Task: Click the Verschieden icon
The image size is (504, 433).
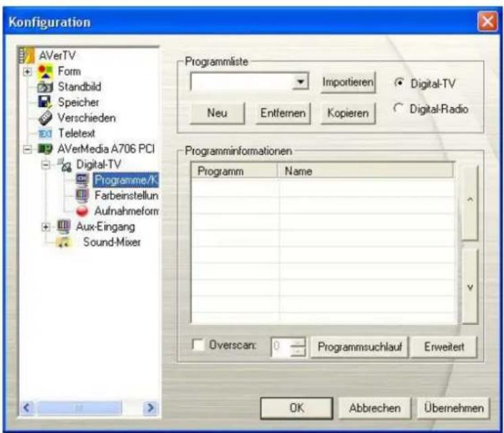Action: pyautogui.click(x=45, y=118)
